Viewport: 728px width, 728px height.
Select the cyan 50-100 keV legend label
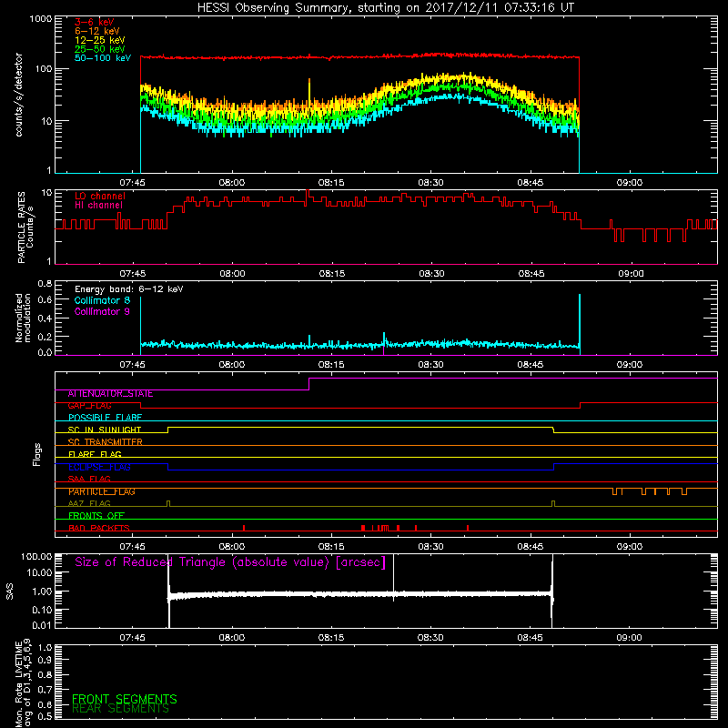[x=103, y=58]
